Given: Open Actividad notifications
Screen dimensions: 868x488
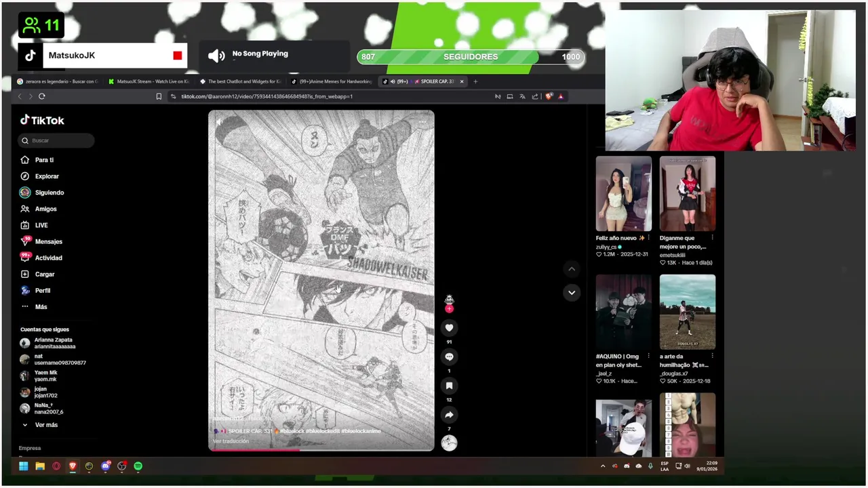Looking at the screenshot, I should pyautogui.click(x=41, y=258).
